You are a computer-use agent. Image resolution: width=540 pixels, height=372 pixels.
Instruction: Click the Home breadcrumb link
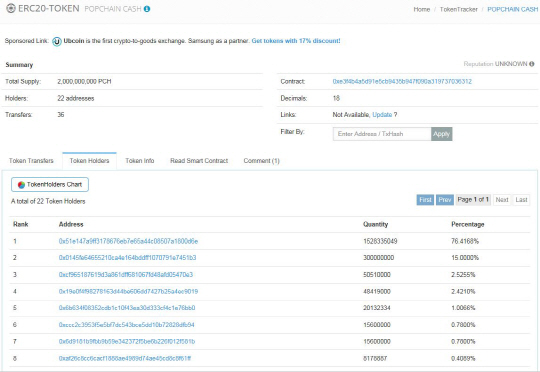[x=422, y=9]
